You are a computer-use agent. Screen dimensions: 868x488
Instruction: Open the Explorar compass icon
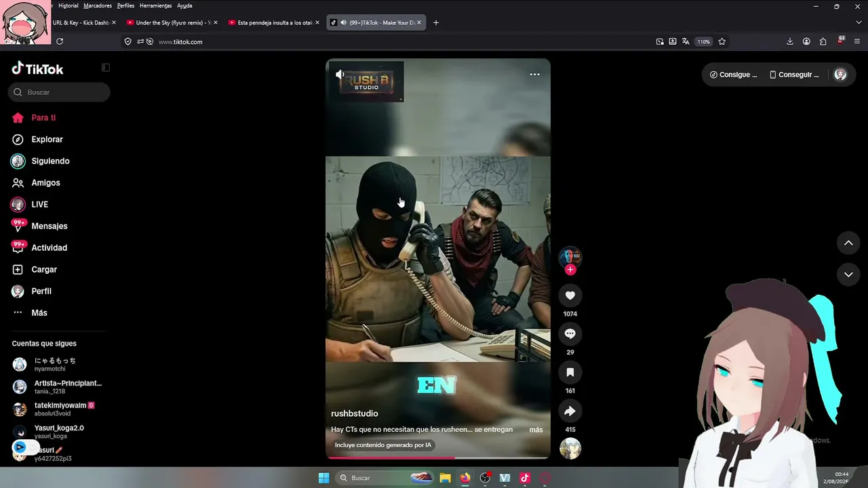(x=18, y=140)
